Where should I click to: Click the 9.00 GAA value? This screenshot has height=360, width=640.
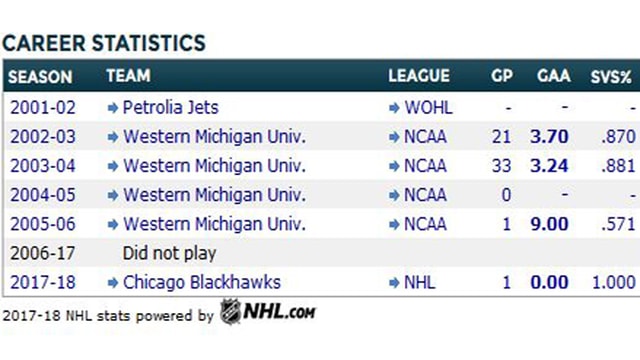[x=549, y=224]
